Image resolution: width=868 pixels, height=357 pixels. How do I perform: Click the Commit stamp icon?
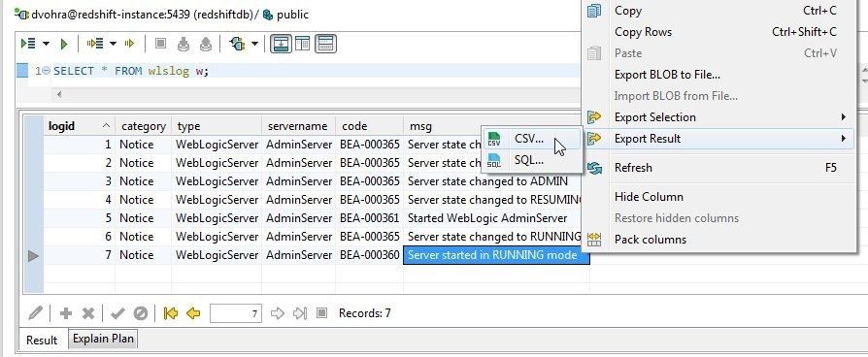pos(184,44)
